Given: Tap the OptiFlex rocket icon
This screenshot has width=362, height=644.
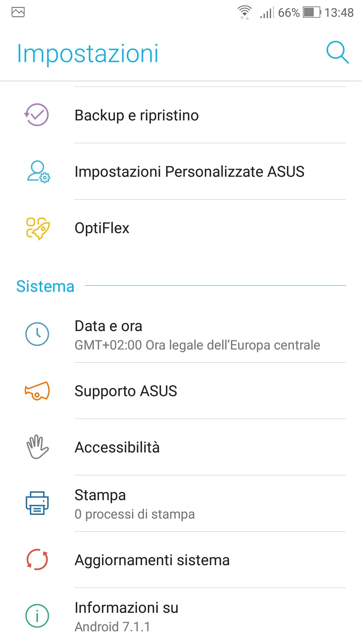Looking at the screenshot, I should point(38,228).
